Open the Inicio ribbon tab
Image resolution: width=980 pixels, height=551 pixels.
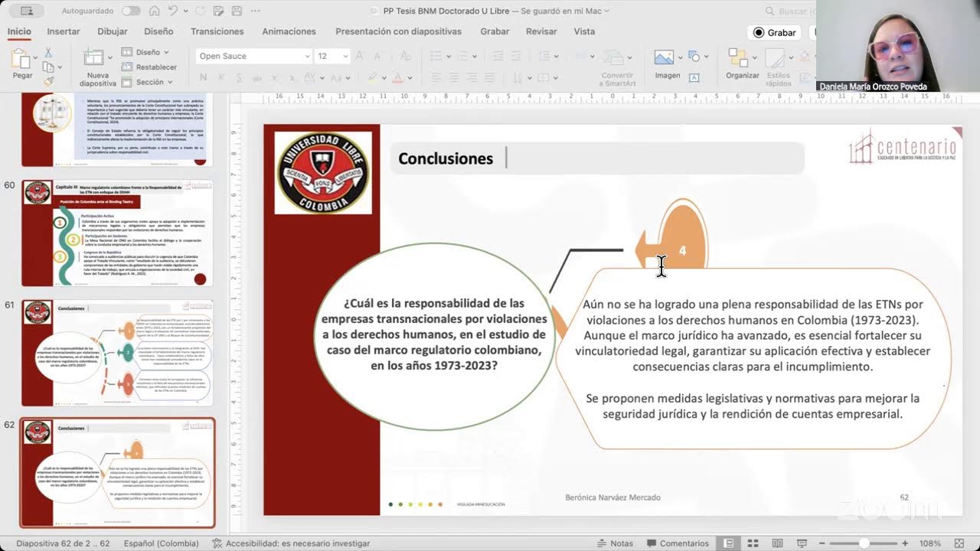click(x=19, y=31)
